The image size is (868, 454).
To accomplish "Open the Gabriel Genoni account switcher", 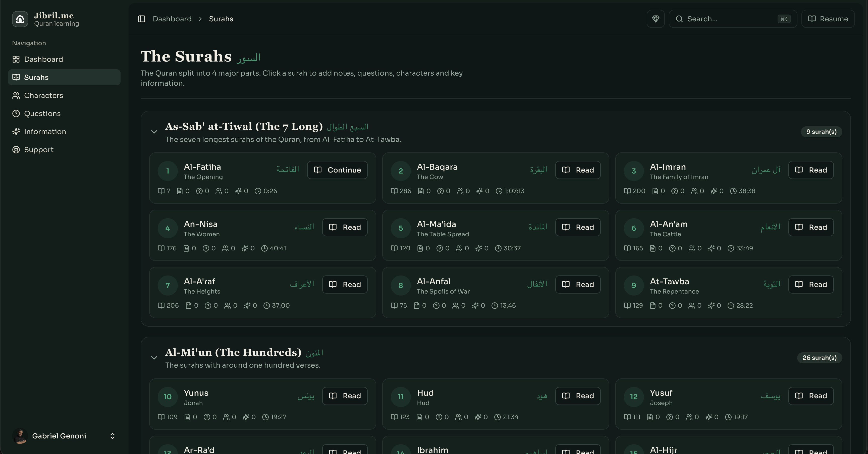I will pos(64,436).
